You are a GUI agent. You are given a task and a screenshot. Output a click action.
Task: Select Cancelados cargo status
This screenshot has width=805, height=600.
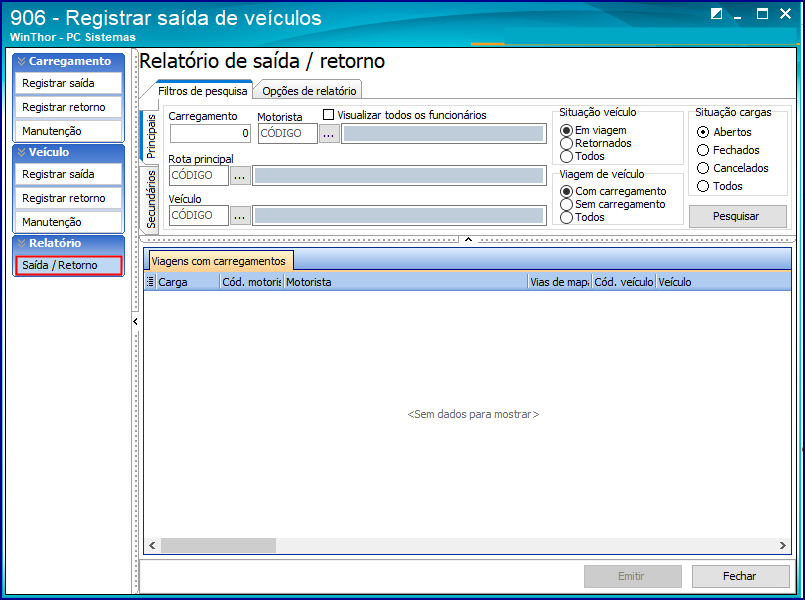[703, 168]
